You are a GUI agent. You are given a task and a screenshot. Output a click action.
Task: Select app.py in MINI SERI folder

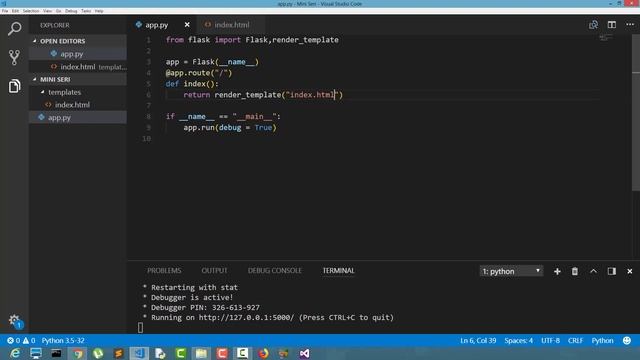(x=78, y=118)
